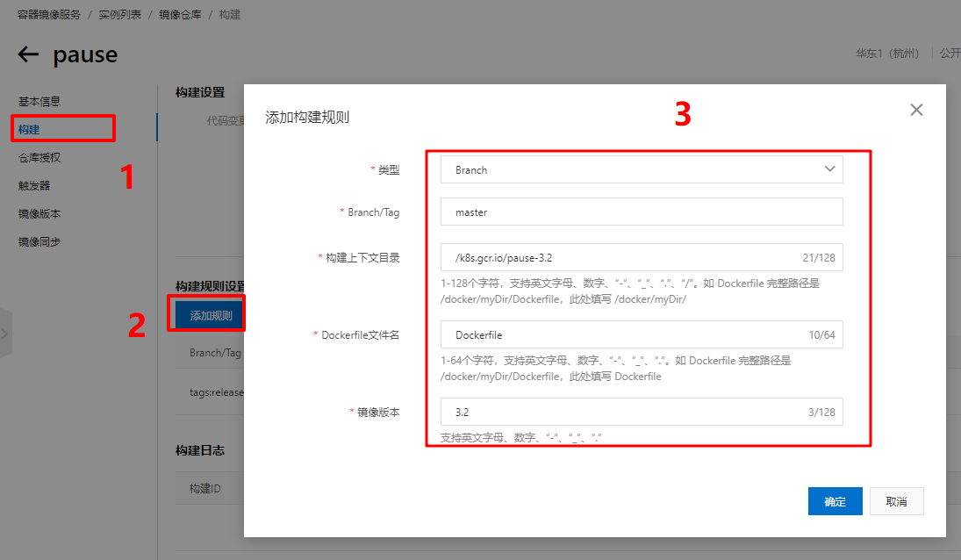Open the 类型 Branch dropdown
Screen dimensions: 961x560
[641, 170]
